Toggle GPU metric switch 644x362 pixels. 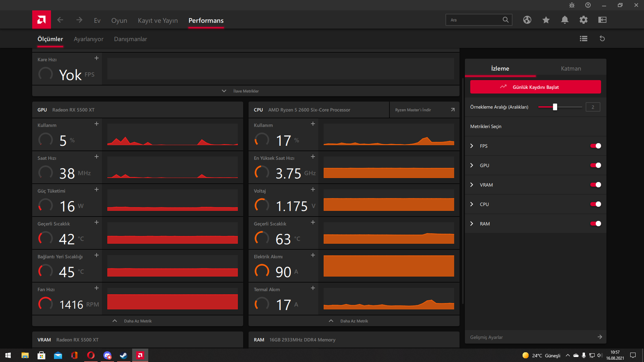tap(596, 165)
